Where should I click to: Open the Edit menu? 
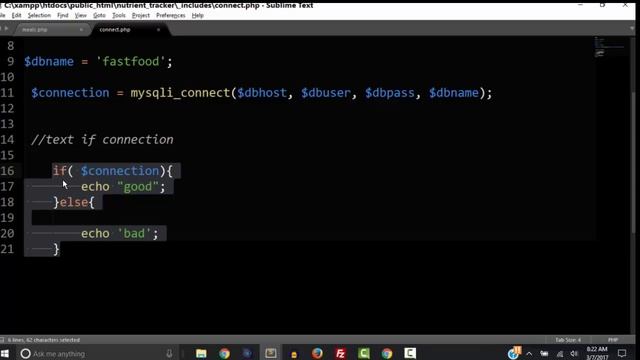point(16,16)
